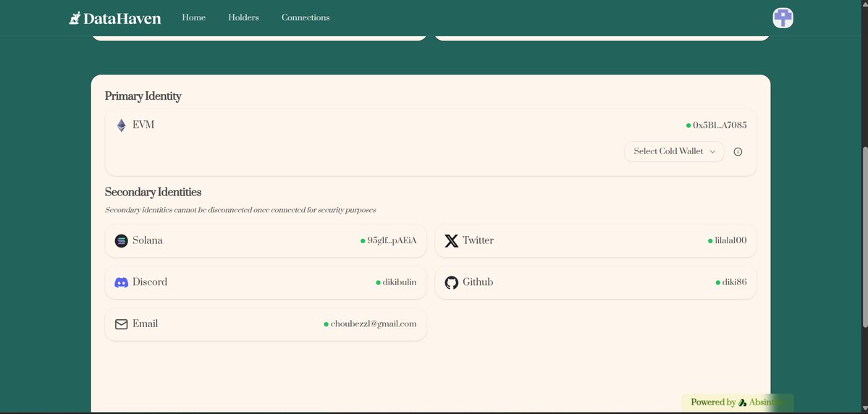Click the cold wallet info icon

[x=738, y=152]
